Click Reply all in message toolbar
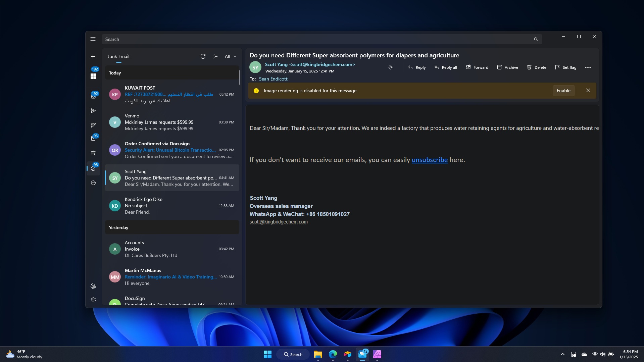This screenshot has width=644, height=362. click(x=446, y=67)
